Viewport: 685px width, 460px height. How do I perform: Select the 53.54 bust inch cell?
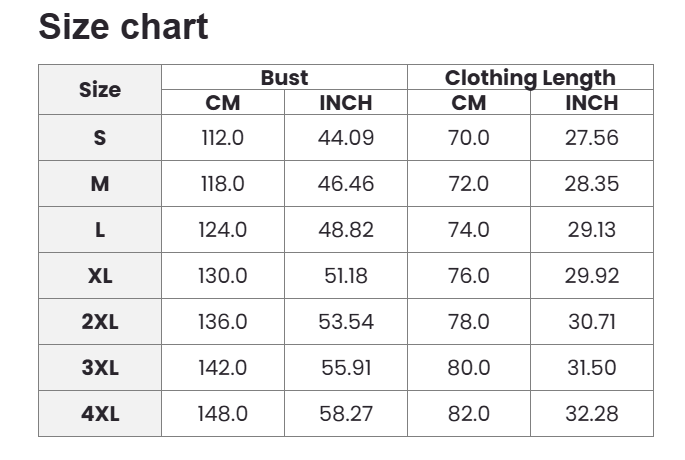click(346, 322)
